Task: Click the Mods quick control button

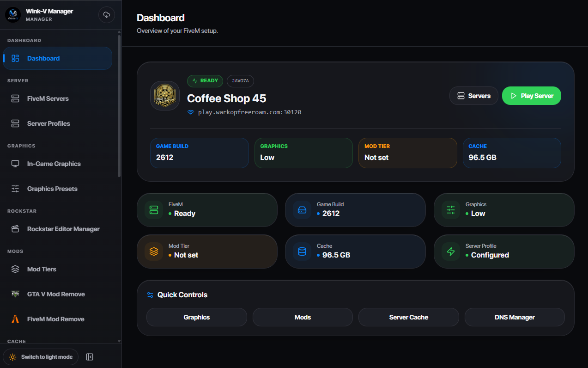Action: coord(303,317)
